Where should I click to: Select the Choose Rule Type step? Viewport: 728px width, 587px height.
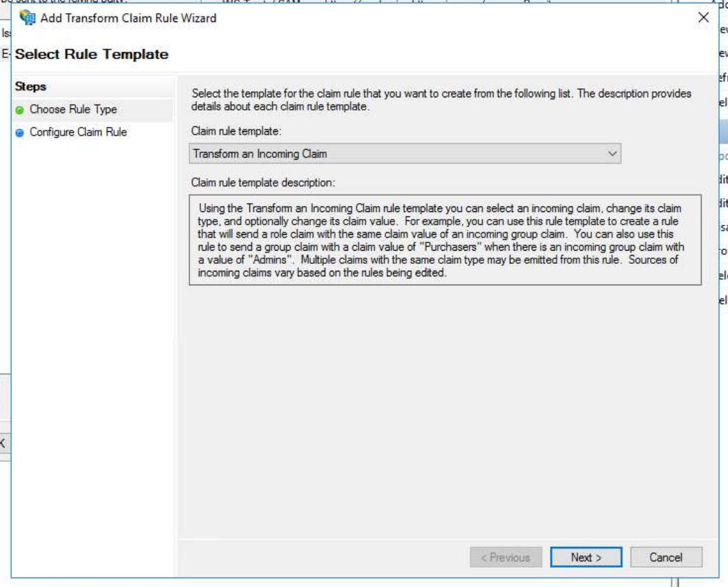[73, 110]
